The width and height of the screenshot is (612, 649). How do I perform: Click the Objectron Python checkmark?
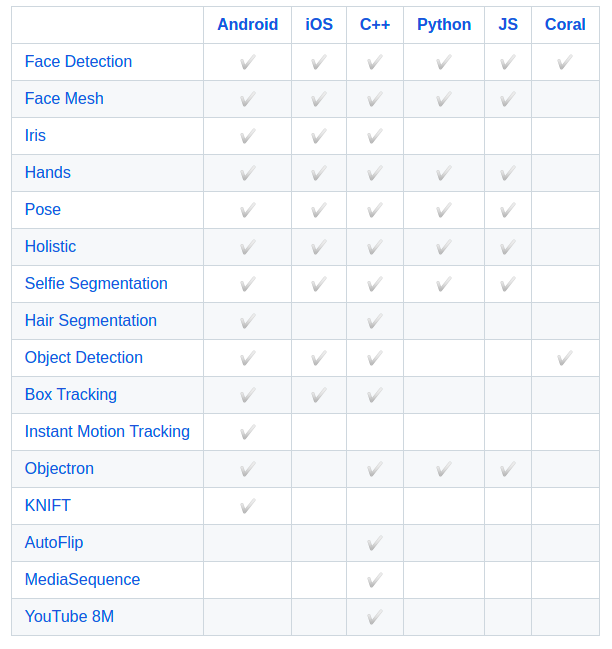coord(444,469)
